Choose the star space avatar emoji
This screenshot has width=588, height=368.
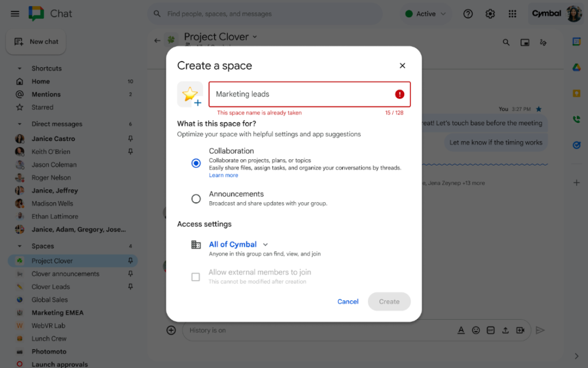[190, 94]
